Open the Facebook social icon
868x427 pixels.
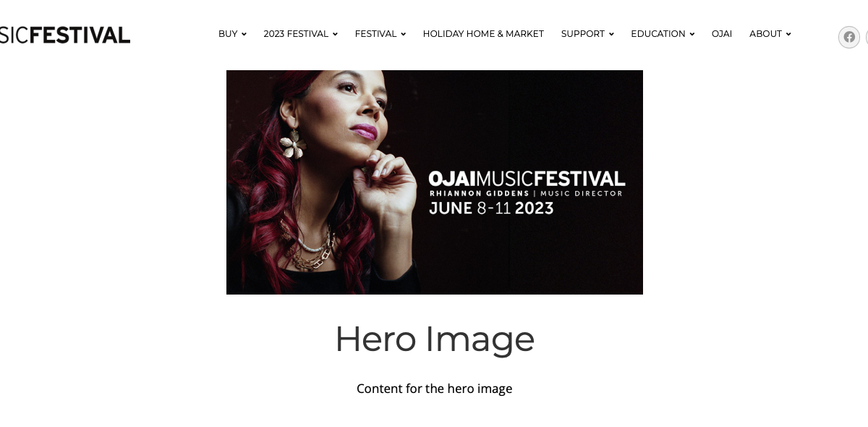coord(849,37)
